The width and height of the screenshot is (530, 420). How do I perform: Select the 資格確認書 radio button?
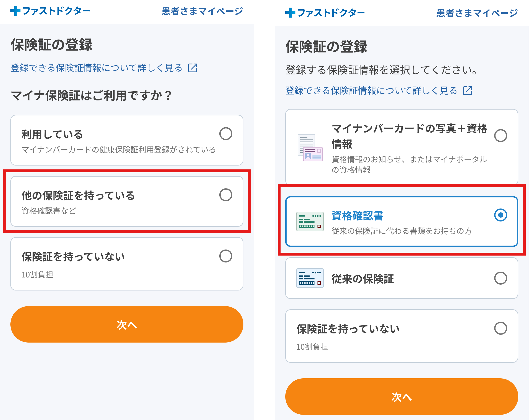(500, 215)
